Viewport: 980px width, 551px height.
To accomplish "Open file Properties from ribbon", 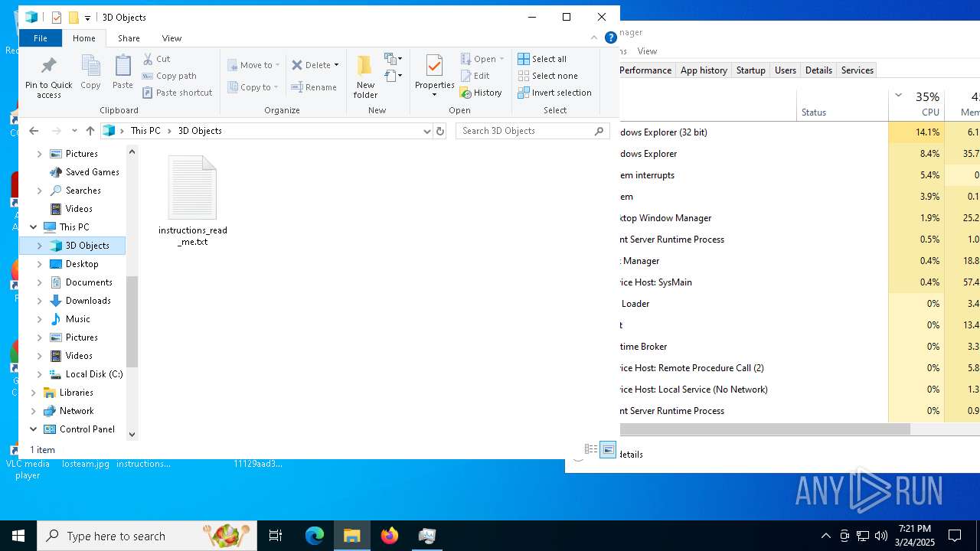I will [x=434, y=75].
